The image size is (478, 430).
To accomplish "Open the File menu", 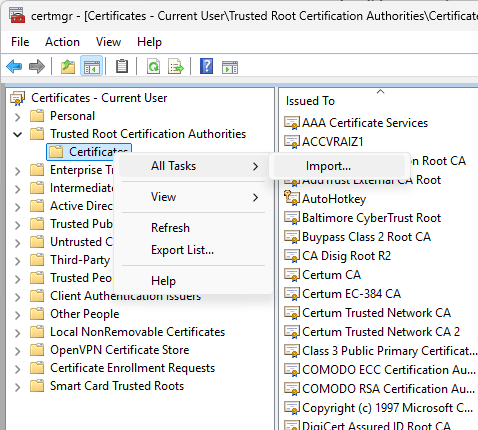I will 20,42.
